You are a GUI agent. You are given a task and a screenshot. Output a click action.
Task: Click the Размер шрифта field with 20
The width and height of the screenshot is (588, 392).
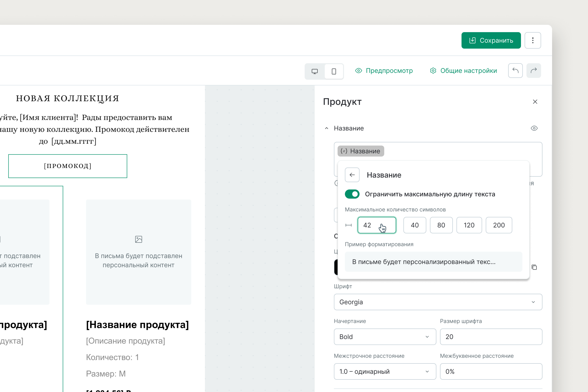[x=491, y=337]
